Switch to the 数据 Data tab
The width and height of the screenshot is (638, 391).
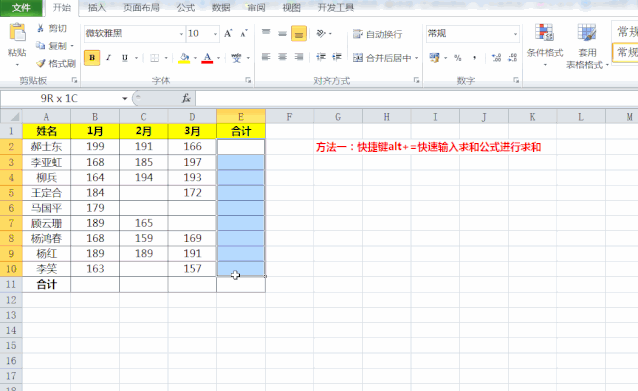click(x=221, y=7)
